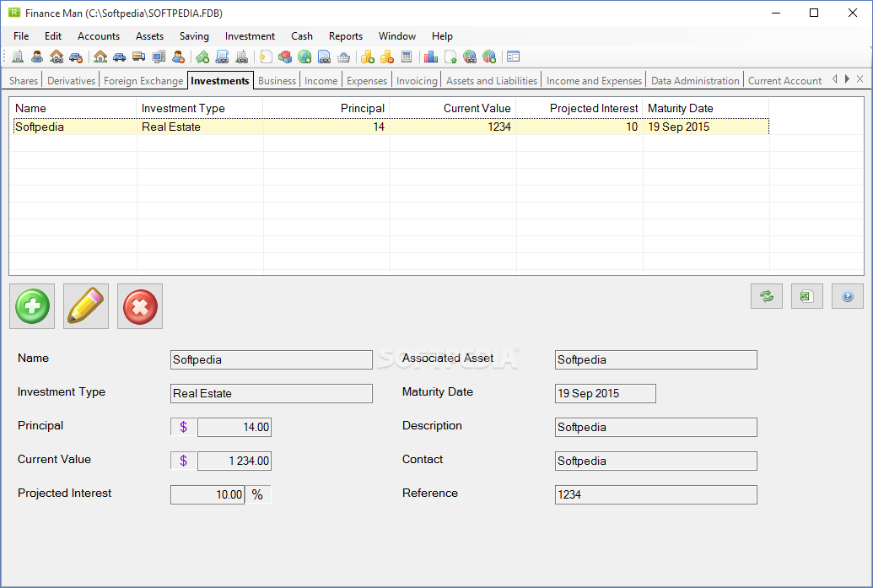Click the Reference field showing 1234
The image size is (873, 588).
coord(656,494)
